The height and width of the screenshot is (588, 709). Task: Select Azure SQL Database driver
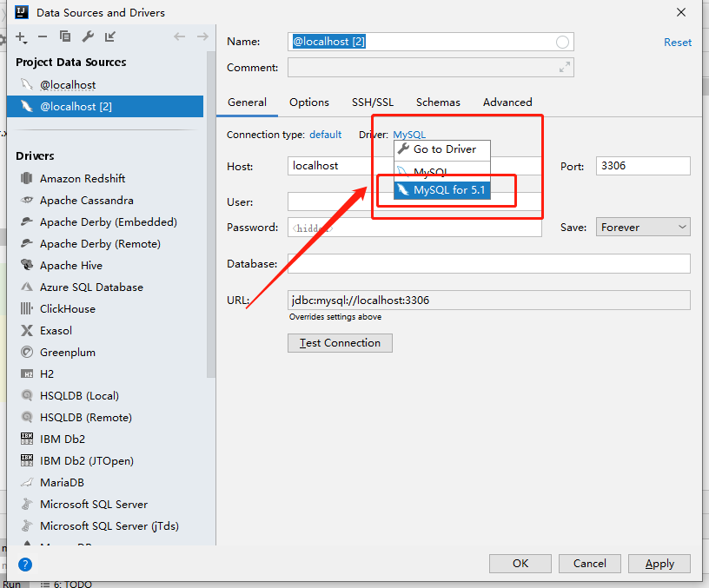tap(91, 287)
